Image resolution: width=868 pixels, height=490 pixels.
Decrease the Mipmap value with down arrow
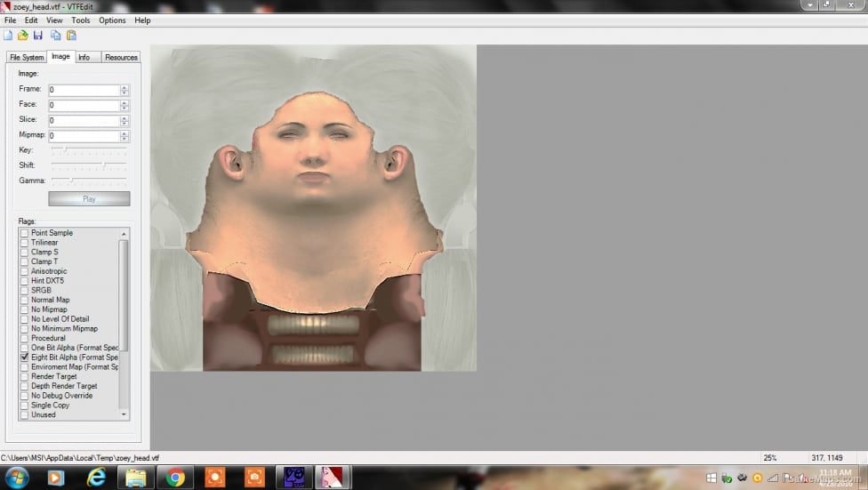tap(125, 139)
